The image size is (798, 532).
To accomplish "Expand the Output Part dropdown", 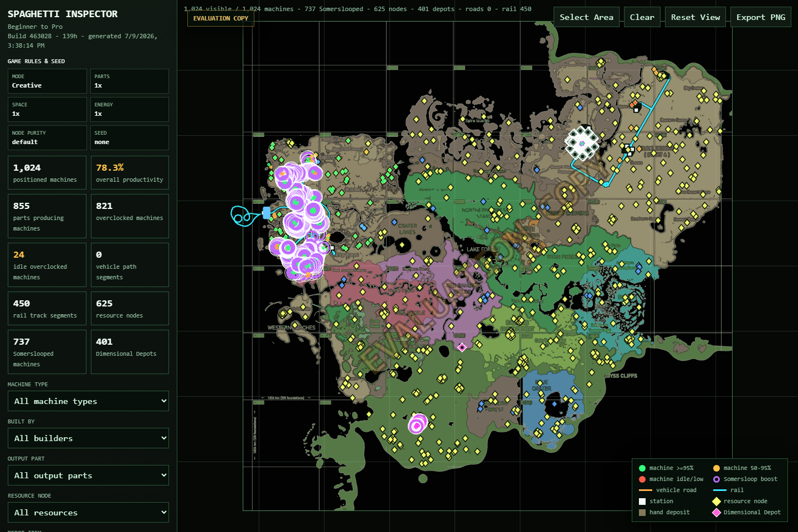I will point(88,475).
